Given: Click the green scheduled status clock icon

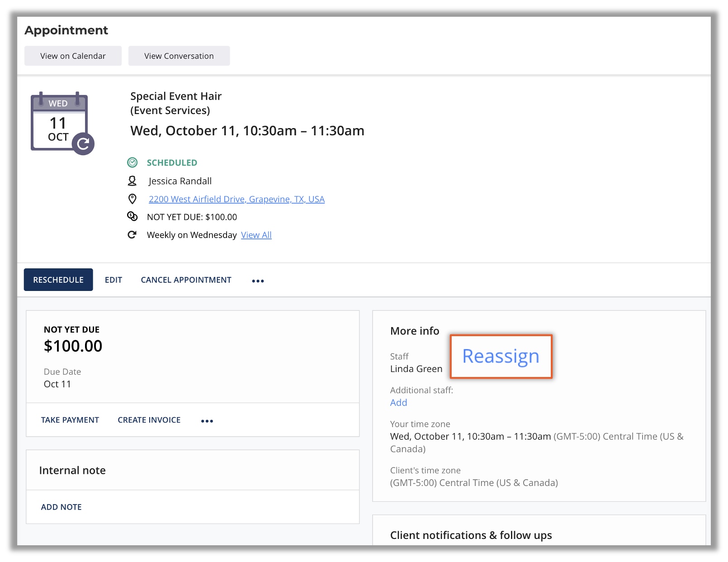Looking at the screenshot, I should point(132,162).
